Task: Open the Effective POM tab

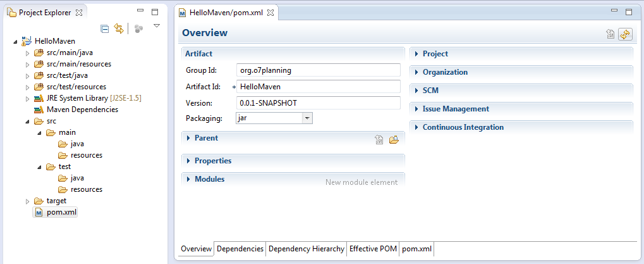Action: [373, 249]
